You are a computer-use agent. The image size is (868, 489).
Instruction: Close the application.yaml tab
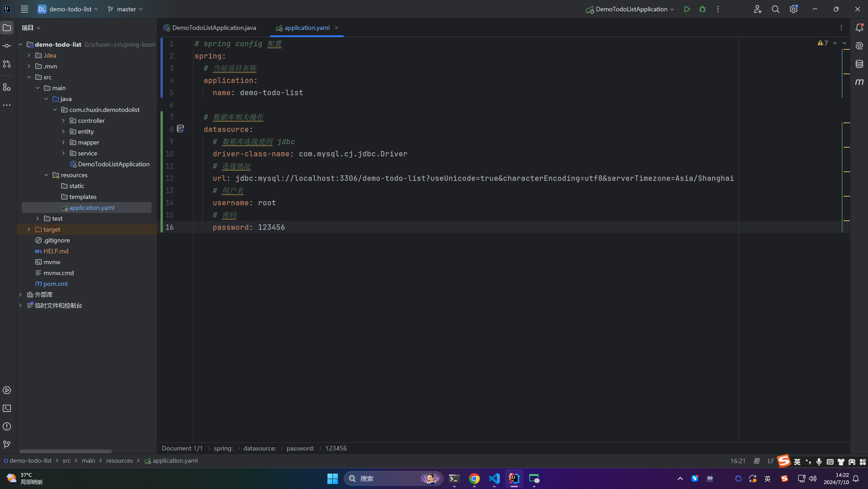click(336, 28)
